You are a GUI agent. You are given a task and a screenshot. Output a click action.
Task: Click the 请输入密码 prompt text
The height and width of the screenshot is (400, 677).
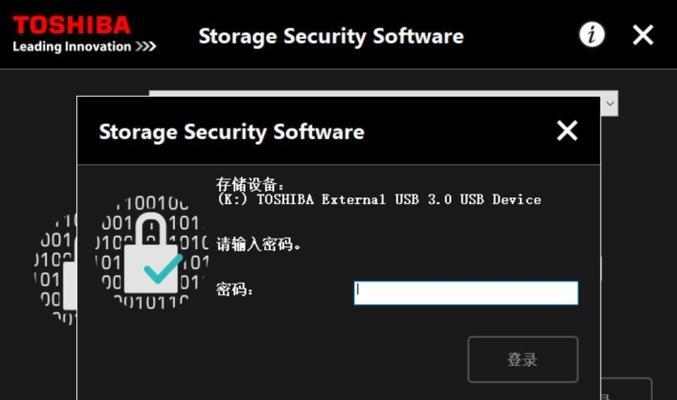click(259, 244)
